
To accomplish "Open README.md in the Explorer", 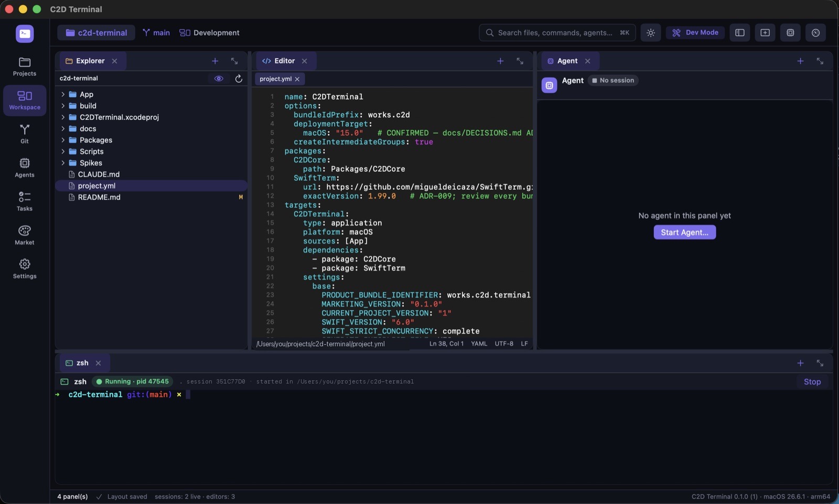I will click(x=151, y=198).
